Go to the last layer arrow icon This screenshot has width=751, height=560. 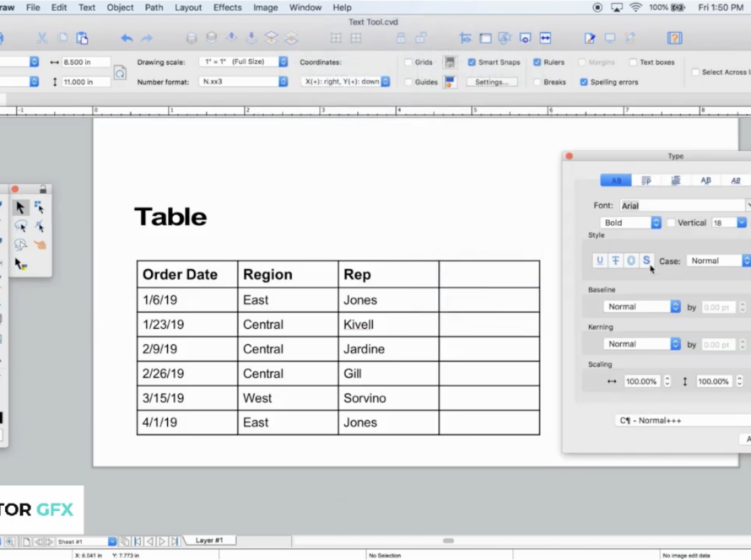(175, 541)
